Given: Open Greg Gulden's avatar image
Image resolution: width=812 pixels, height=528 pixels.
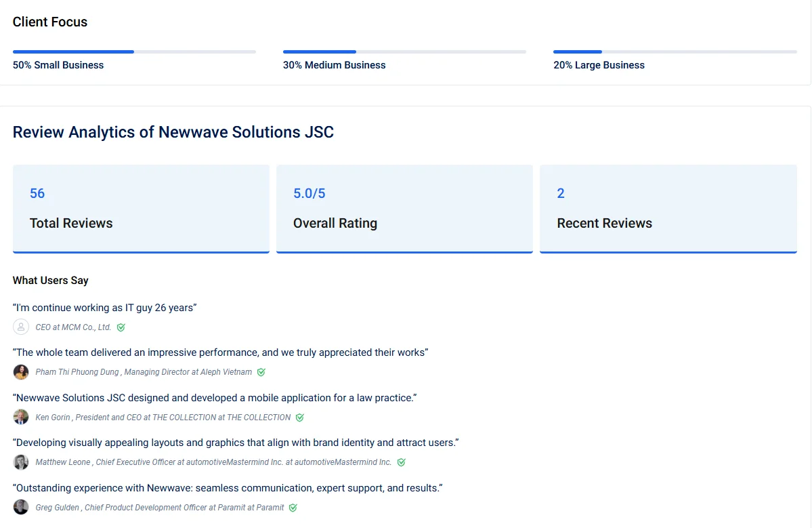Looking at the screenshot, I should coord(20,507).
